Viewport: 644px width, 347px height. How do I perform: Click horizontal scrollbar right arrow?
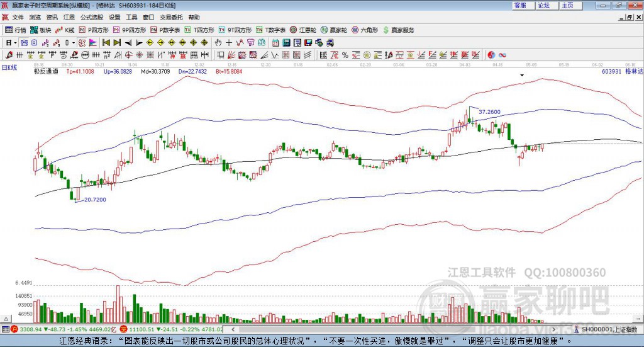click(553, 329)
